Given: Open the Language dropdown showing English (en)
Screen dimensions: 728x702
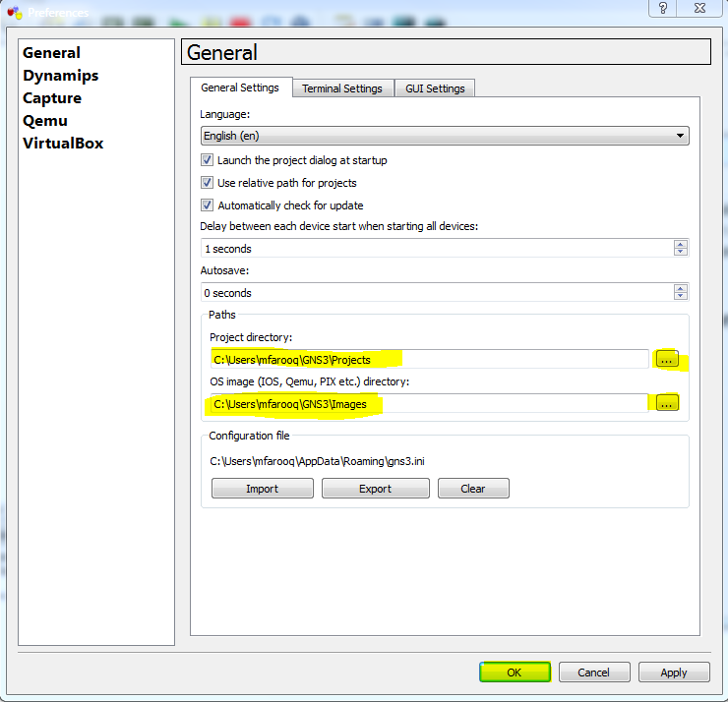Looking at the screenshot, I should (x=445, y=136).
